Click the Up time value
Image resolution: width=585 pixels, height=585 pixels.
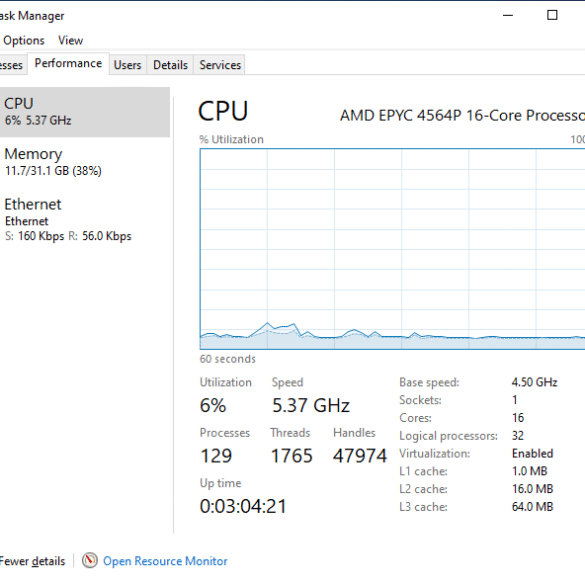coord(243,506)
